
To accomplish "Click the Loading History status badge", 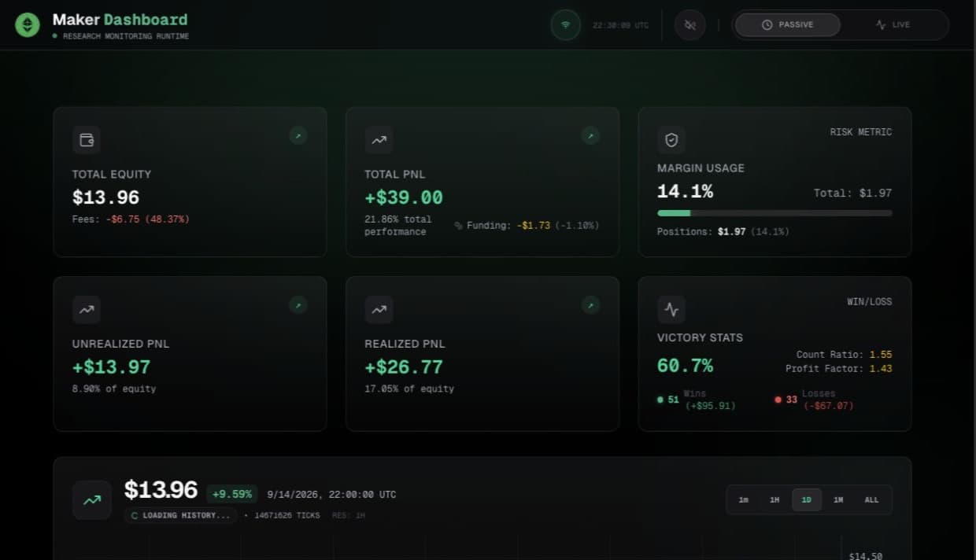I will click(180, 516).
